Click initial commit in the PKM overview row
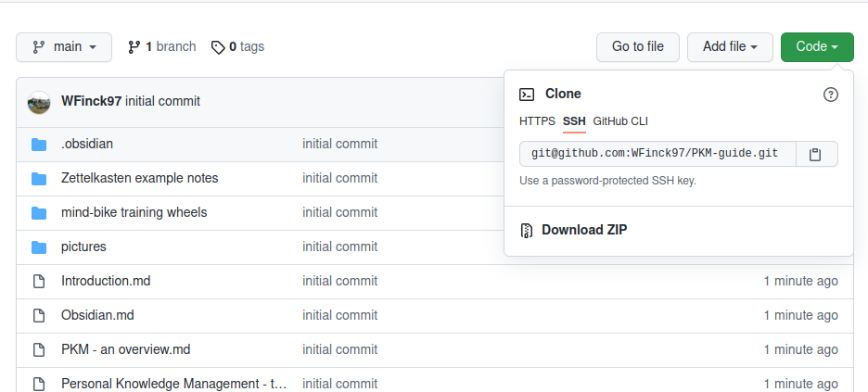868x392 pixels. coord(340,349)
